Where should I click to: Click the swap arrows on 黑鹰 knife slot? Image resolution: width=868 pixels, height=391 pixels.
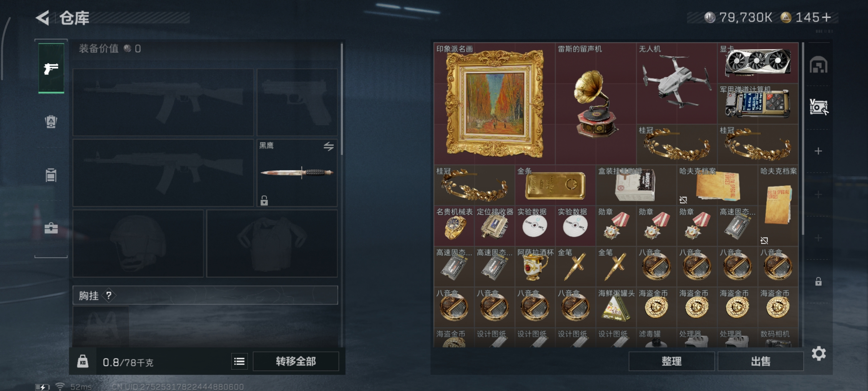pos(329,146)
